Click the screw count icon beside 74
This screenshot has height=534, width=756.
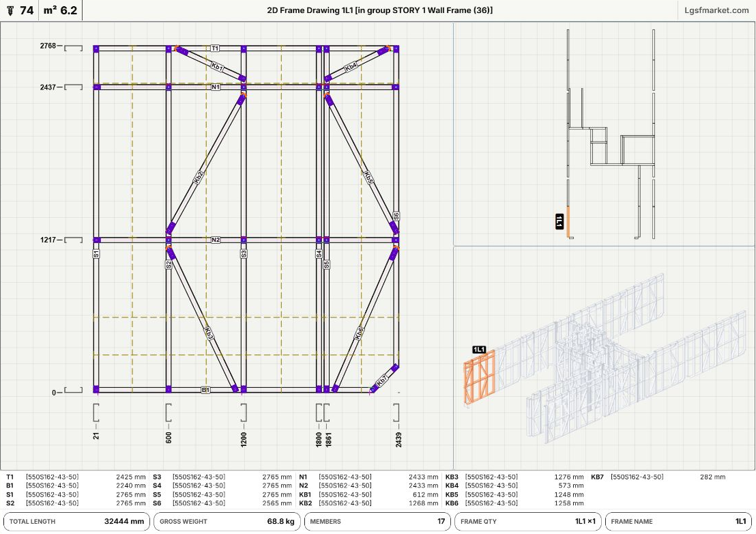coord(11,10)
